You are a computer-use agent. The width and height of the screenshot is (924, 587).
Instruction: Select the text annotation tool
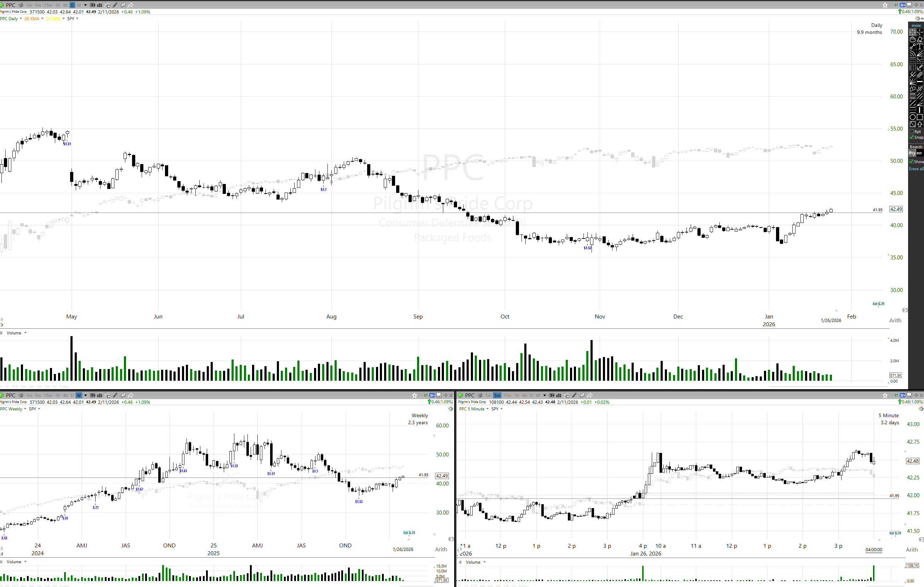tap(920, 46)
